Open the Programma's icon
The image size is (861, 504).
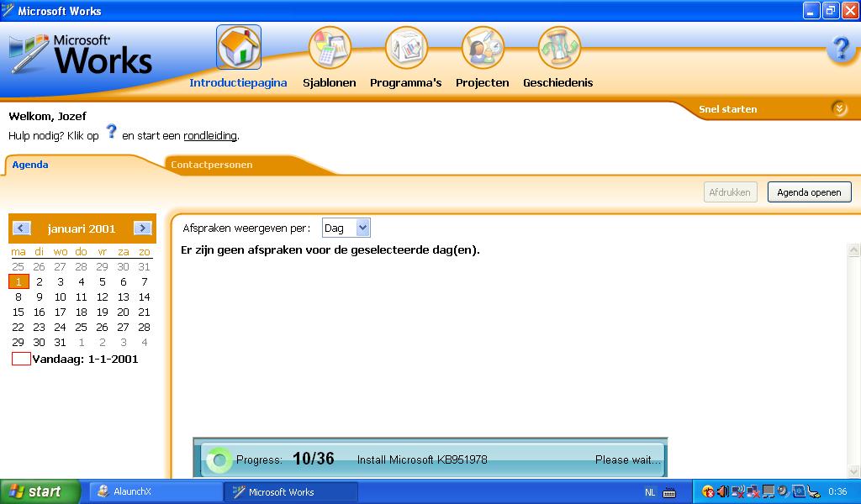point(406,47)
